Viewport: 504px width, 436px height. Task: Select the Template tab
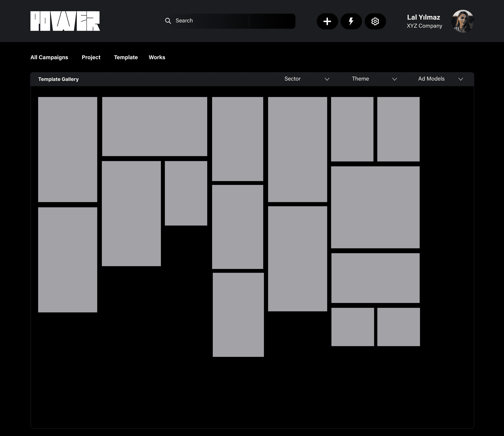tap(126, 57)
